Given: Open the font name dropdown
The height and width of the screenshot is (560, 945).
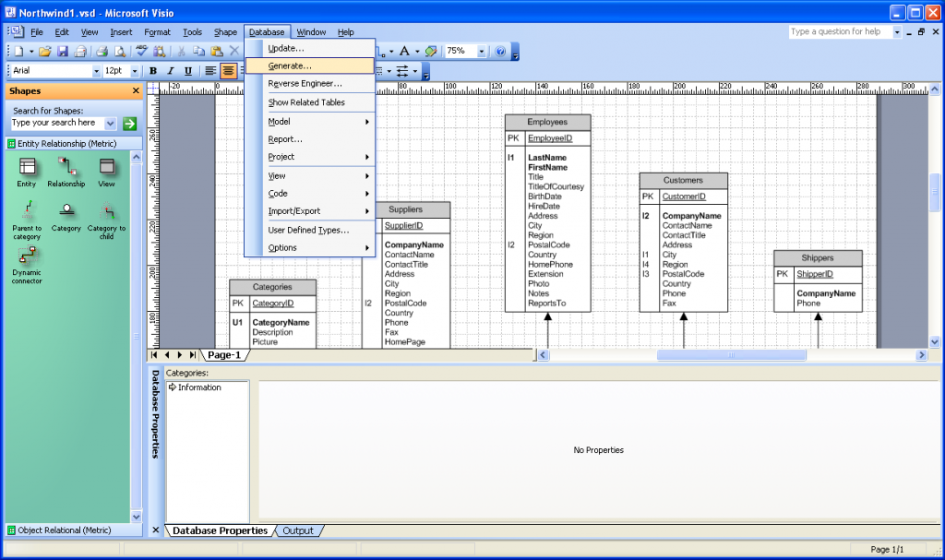Looking at the screenshot, I should pyautogui.click(x=96, y=71).
